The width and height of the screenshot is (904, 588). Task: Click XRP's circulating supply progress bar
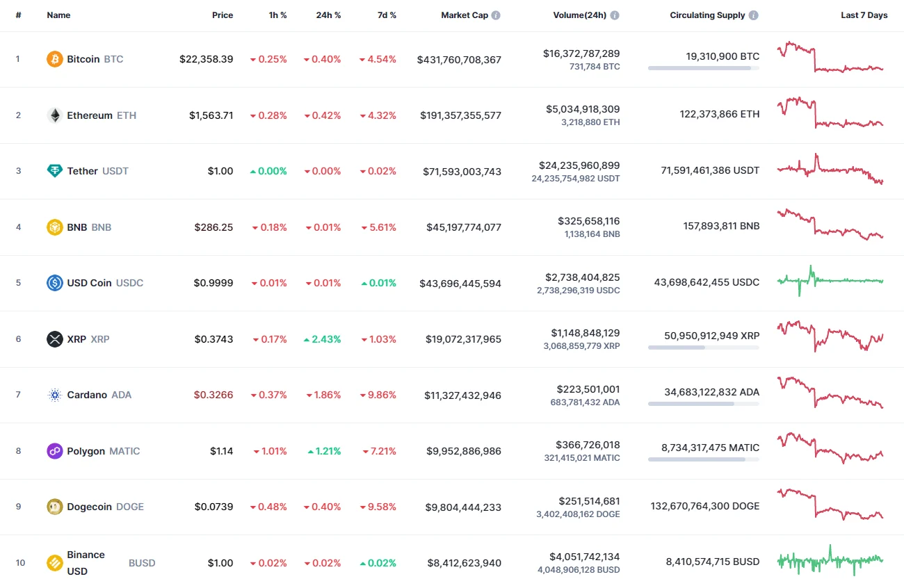702,347
